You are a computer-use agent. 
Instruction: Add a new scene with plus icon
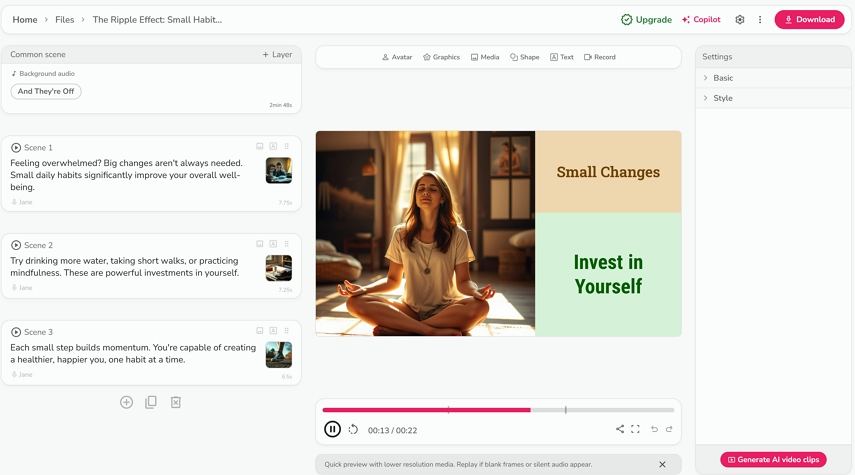pyautogui.click(x=127, y=402)
